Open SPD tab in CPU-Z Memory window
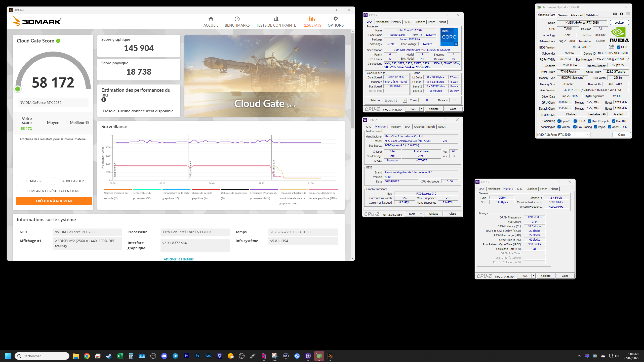The image size is (644, 362). pos(519,189)
